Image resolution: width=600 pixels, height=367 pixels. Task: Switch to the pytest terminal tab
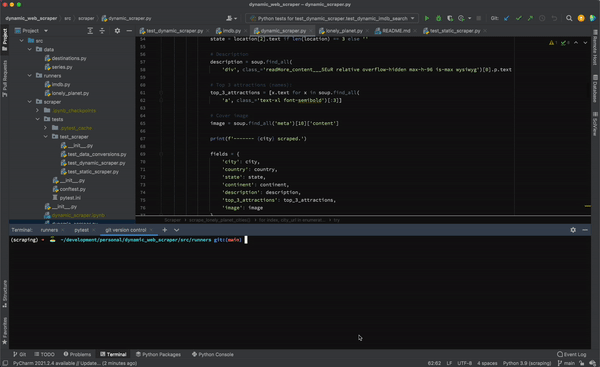tap(82, 230)
